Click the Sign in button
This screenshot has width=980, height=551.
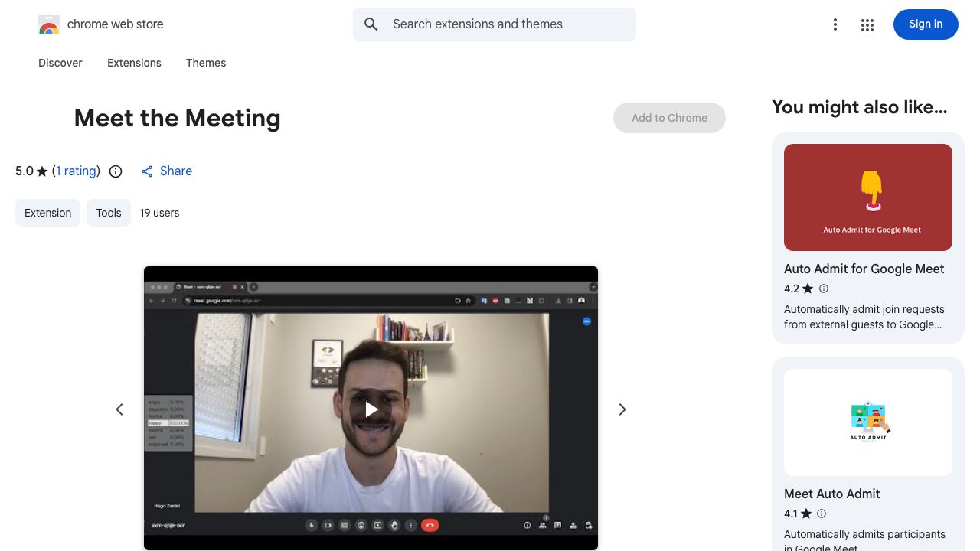[926, 24]
